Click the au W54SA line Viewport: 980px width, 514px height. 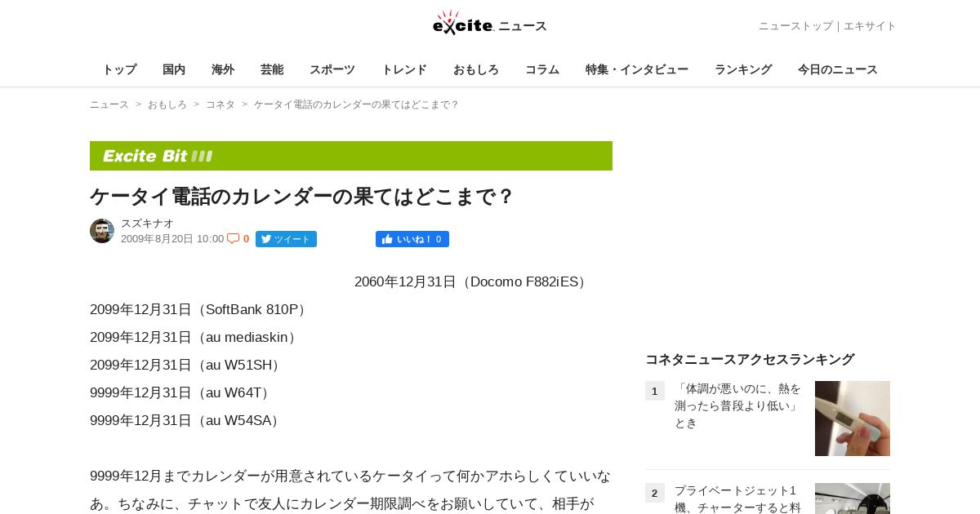187,420
